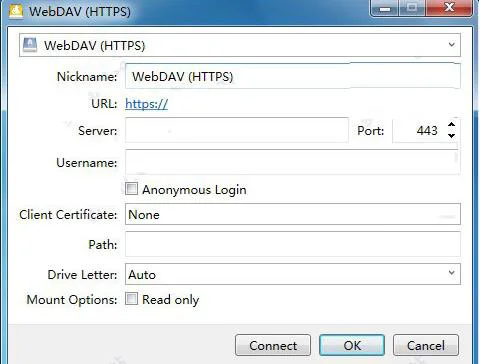Confirm the settings with the OK button

click(352, 345)
